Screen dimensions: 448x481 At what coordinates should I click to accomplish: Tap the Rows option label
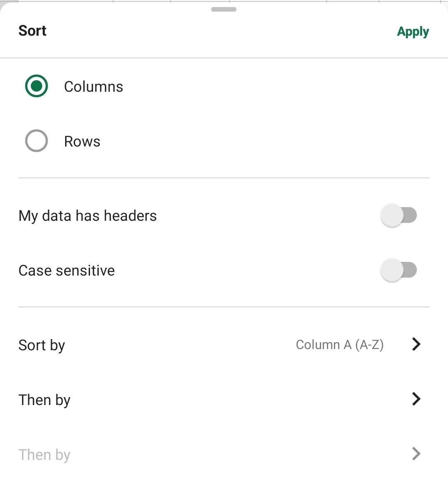click(82, 142)
